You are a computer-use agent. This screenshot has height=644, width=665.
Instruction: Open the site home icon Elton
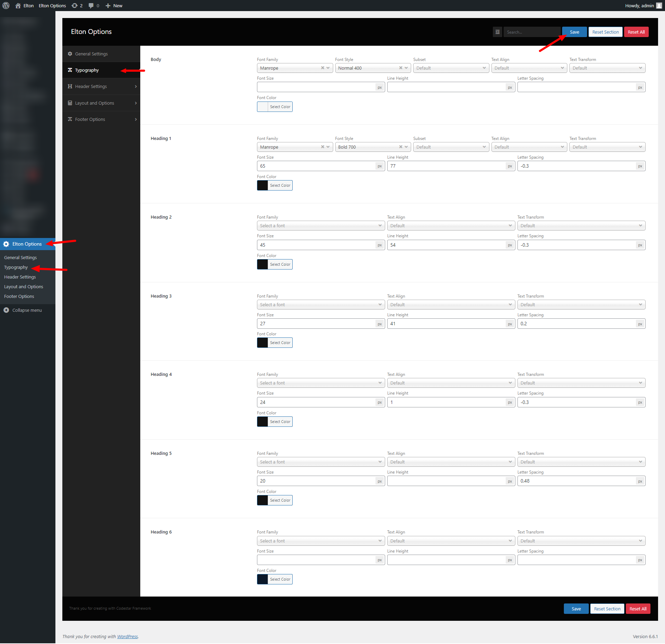click(18, 6)
